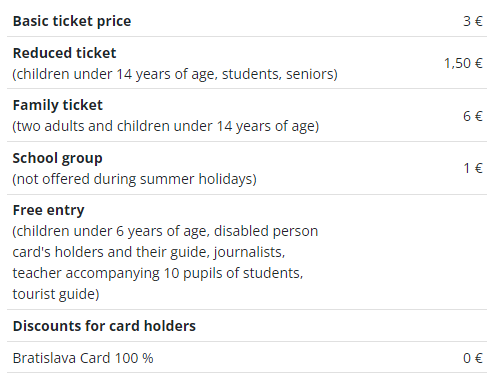
Task: Click the two adults and children note
Action: pyautogui.click(x=166, y=126)
